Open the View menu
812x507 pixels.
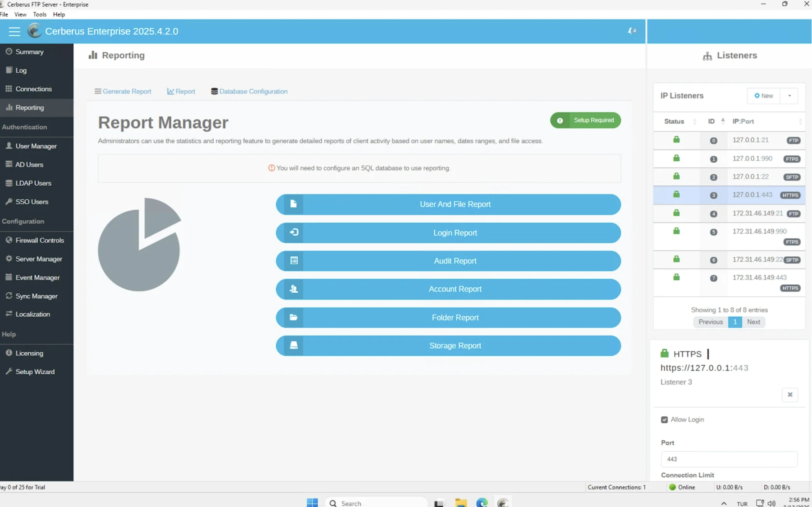[x=20, y=14]
